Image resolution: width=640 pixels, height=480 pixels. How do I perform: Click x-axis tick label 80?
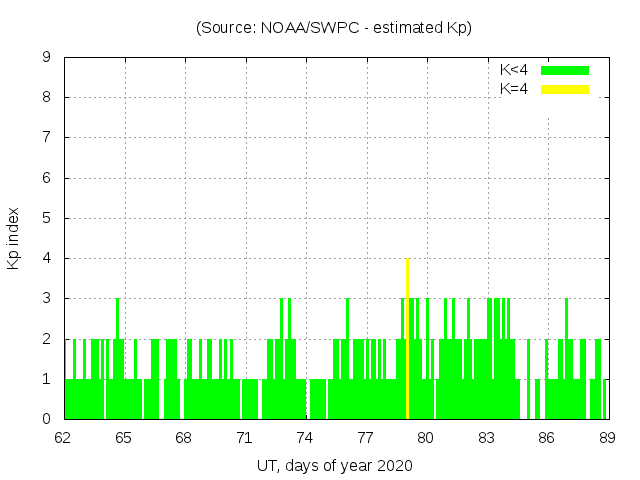click(425, 438)
